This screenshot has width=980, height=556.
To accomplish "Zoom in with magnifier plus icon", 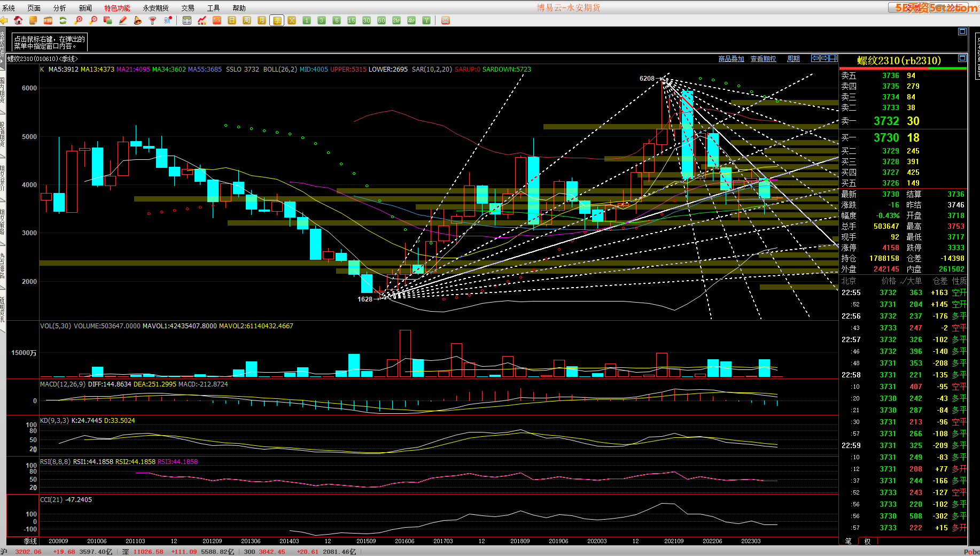I will tap(78, 20).
